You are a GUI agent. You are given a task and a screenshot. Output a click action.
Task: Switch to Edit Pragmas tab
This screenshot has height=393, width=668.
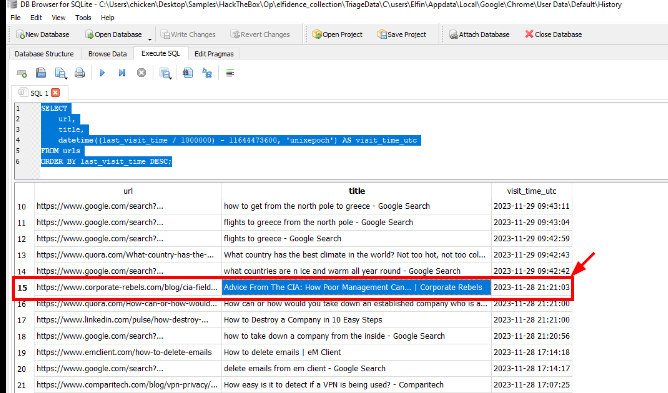coord(214,54)
